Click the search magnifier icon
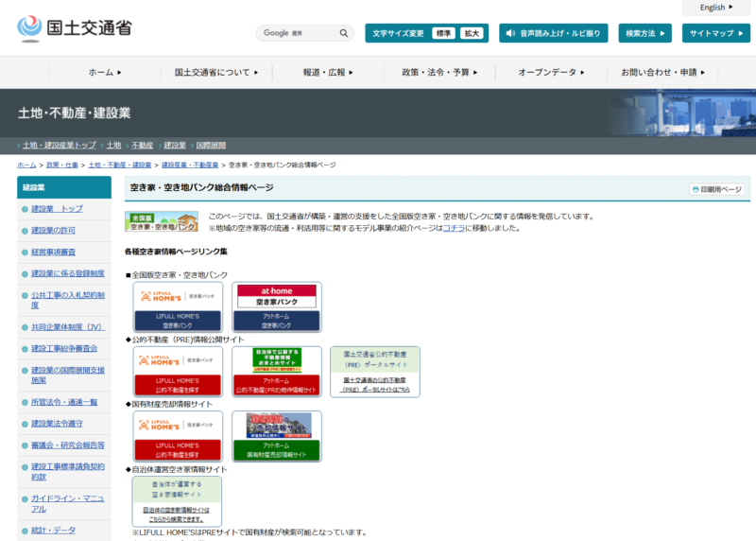This screenshot has width=756, height=541. pyautogui.click(x=344, y=33)
